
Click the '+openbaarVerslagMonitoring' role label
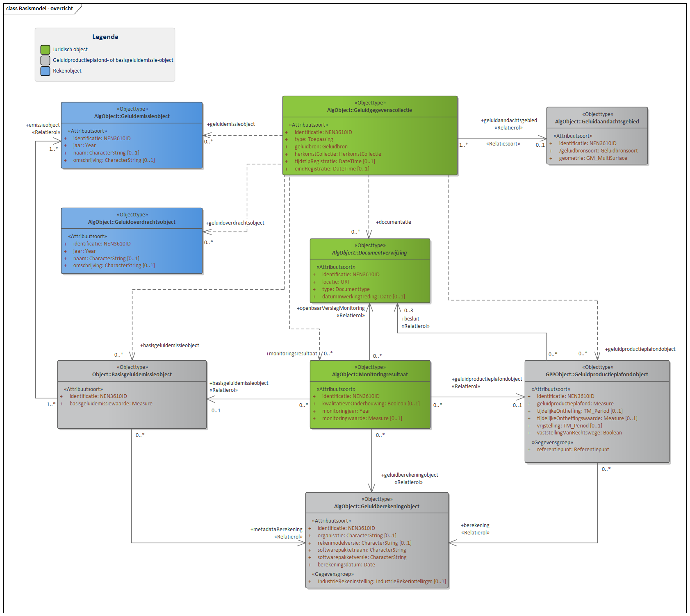pos(331,308)
